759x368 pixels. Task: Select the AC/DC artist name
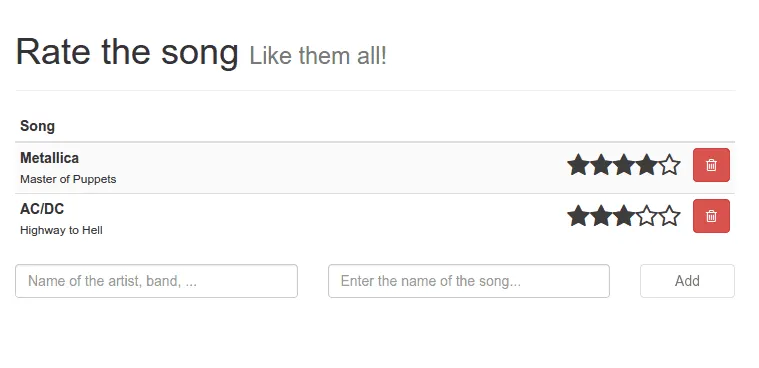tap(42, 209)
